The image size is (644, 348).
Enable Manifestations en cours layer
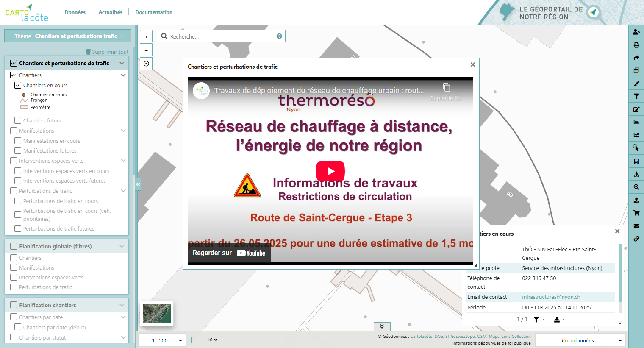(18, 141)
